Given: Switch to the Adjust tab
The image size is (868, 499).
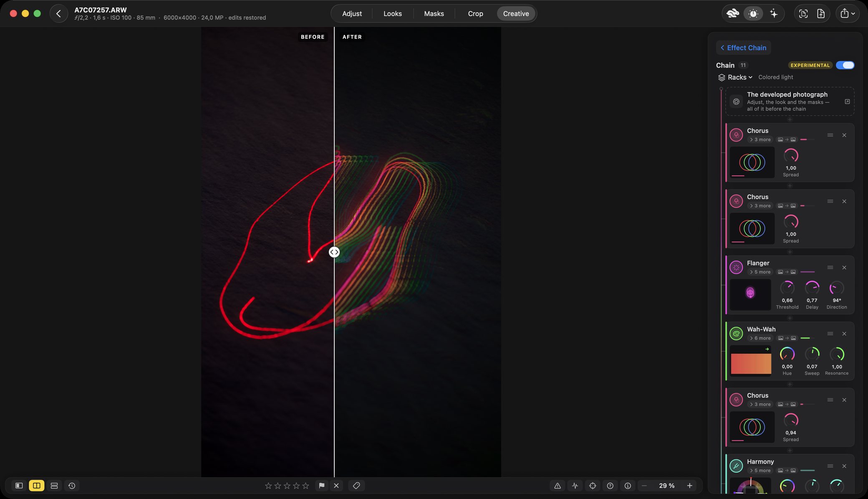Looking at the screenshot, I should pyautogui.click(x=352, y=14).
